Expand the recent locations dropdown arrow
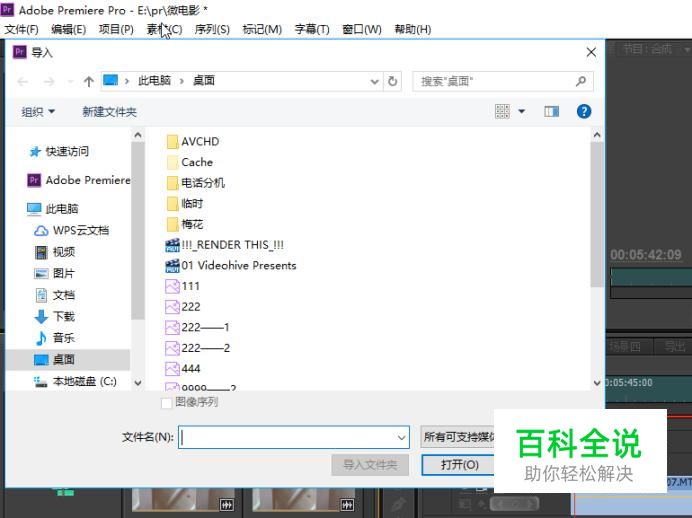Image resolution: width=692 pixels, height=518 pixels. pyautogui.click(x=70, y=82)
